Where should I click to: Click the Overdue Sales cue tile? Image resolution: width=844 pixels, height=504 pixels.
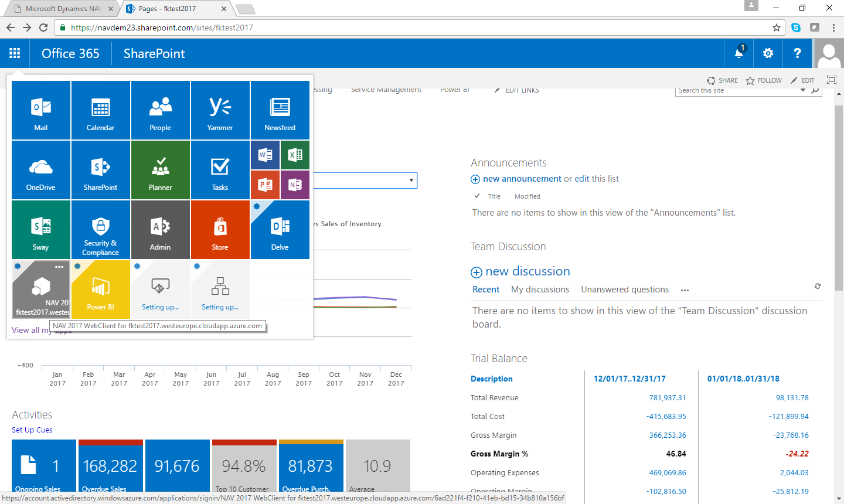click(x=111, y=466)
